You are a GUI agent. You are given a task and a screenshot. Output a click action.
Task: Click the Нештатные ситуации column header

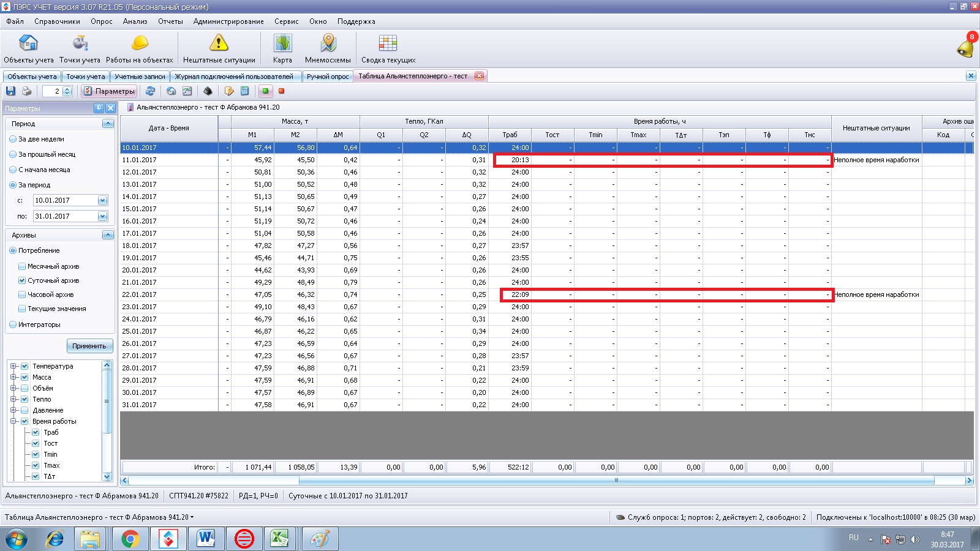876,128
